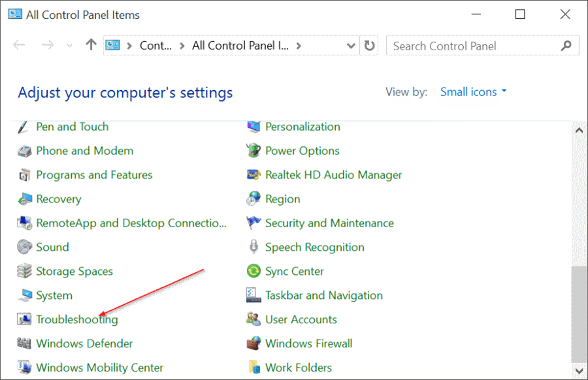Viewport: 588px width, 380px height.
Task: Click the Troubleshooting icon
Action: tap(24, 319)
